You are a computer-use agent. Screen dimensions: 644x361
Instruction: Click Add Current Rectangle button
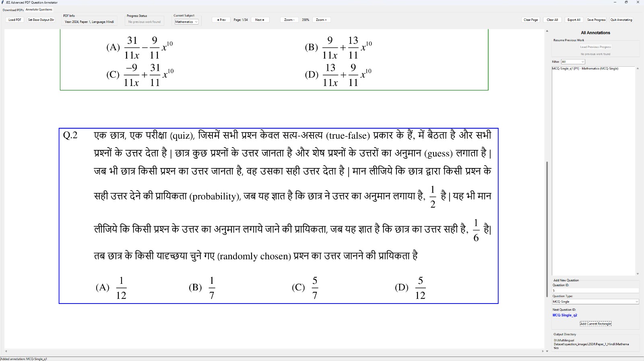[595, 324]
